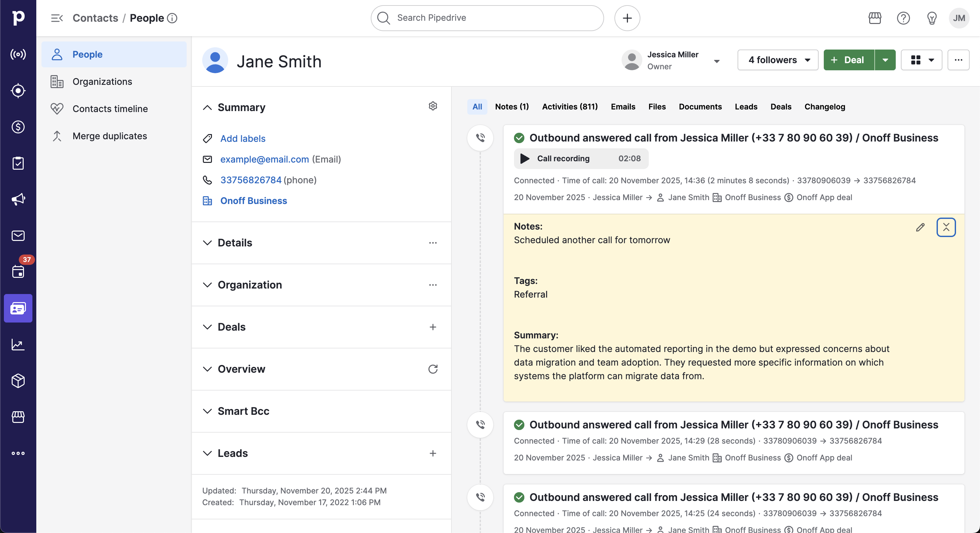Switch to the Activities (811) tab
Viewport: 980px width, 533px height.
(569, 107)
